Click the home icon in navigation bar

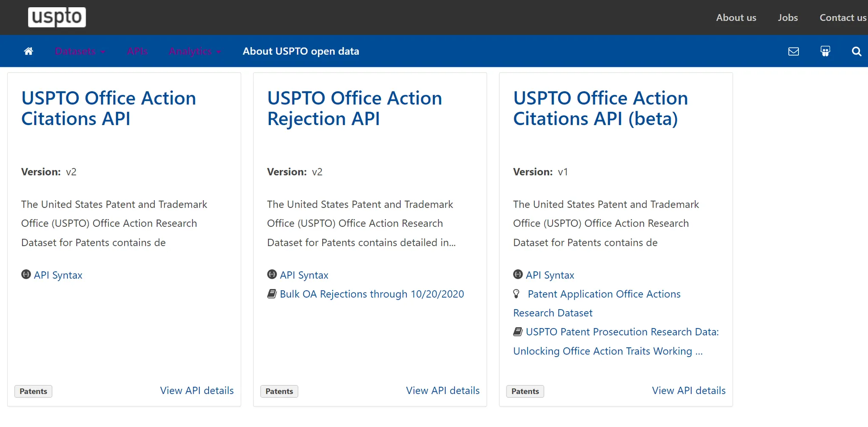[28, 51]
